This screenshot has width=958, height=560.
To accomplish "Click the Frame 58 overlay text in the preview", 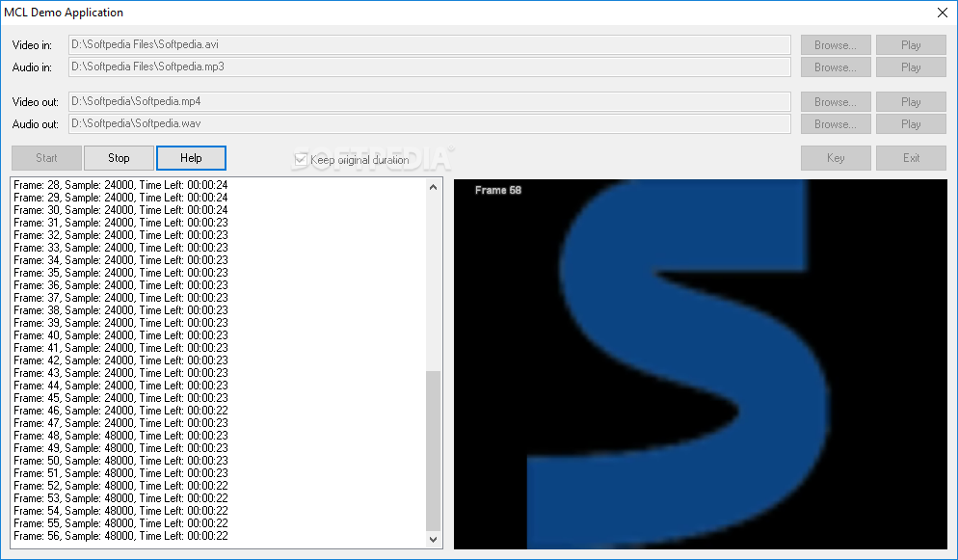I will click(498, 190).
